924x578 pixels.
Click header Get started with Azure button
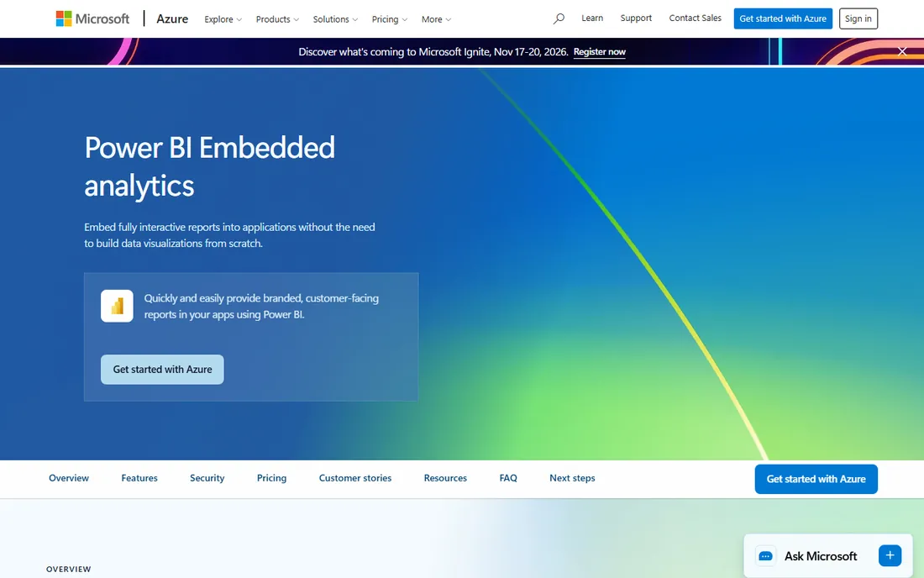783,18
